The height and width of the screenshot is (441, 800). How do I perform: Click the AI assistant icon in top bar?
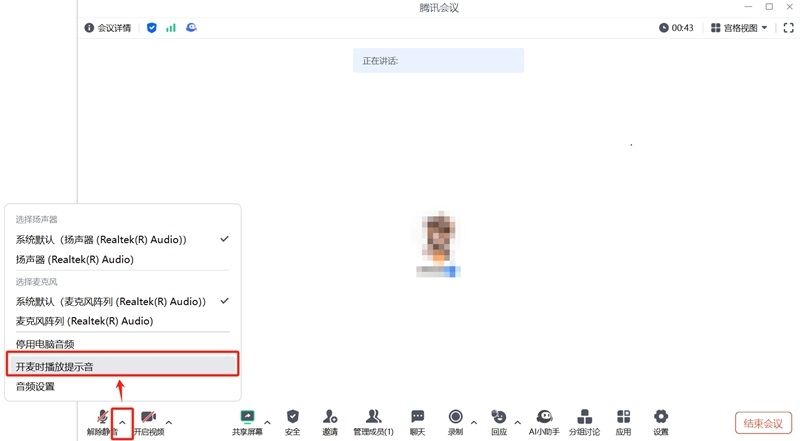click(x=191, y=28)
